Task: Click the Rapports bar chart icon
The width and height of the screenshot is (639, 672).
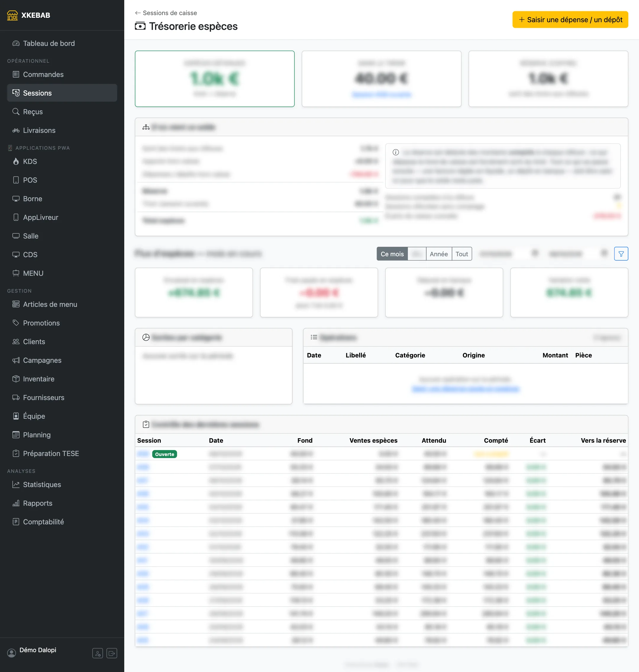Action: (16, 503)
